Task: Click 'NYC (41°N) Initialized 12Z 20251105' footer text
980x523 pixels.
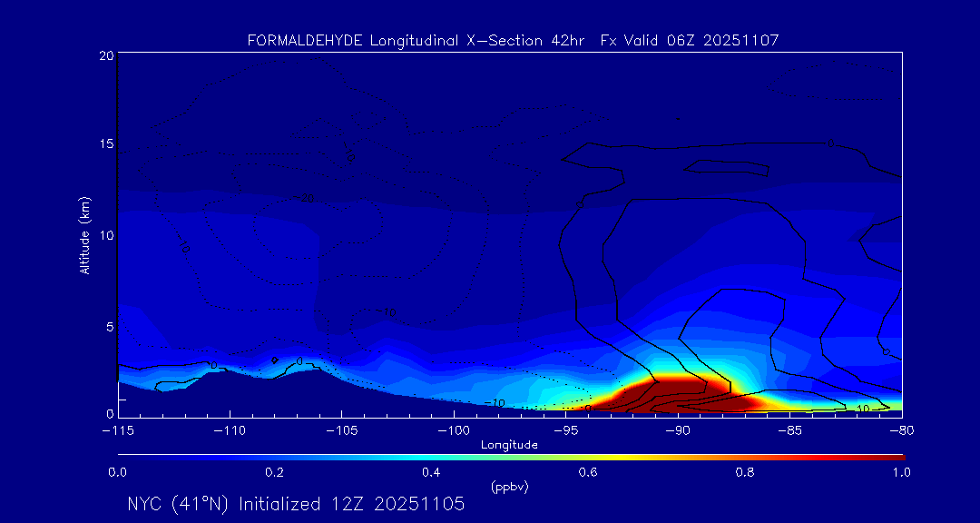Action: [x=296, y=504]
